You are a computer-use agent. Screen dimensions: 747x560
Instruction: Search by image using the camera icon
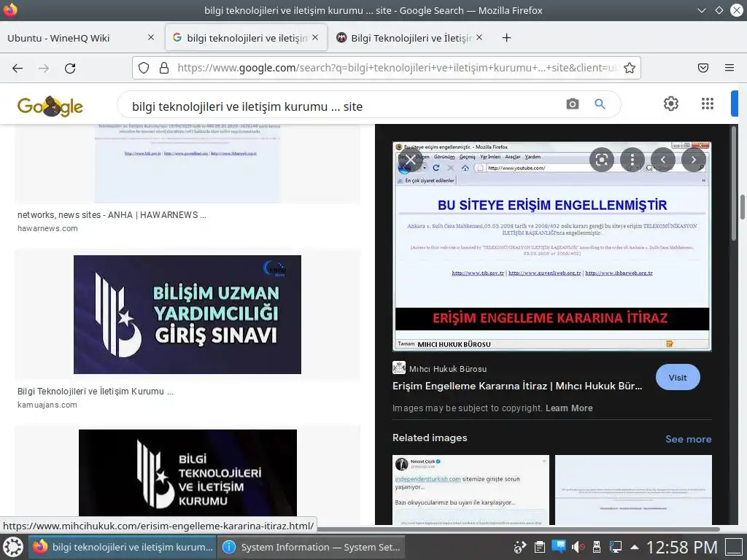573,104
